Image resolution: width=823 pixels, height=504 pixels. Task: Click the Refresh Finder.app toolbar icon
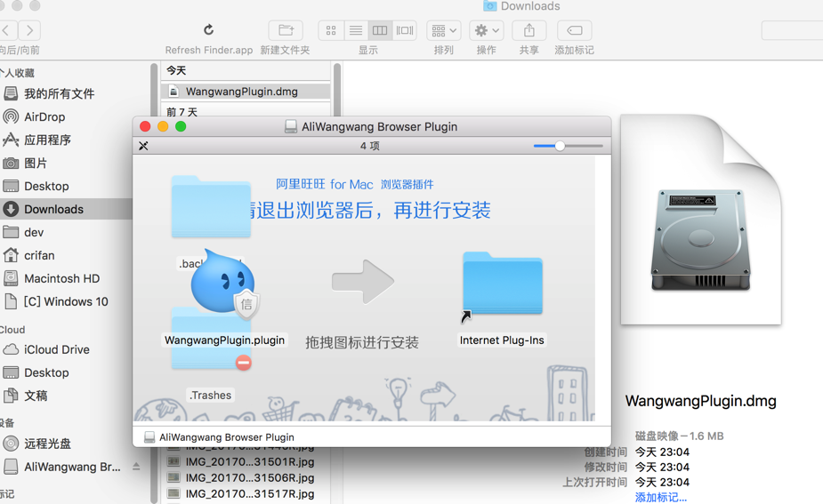click(208, 30)
